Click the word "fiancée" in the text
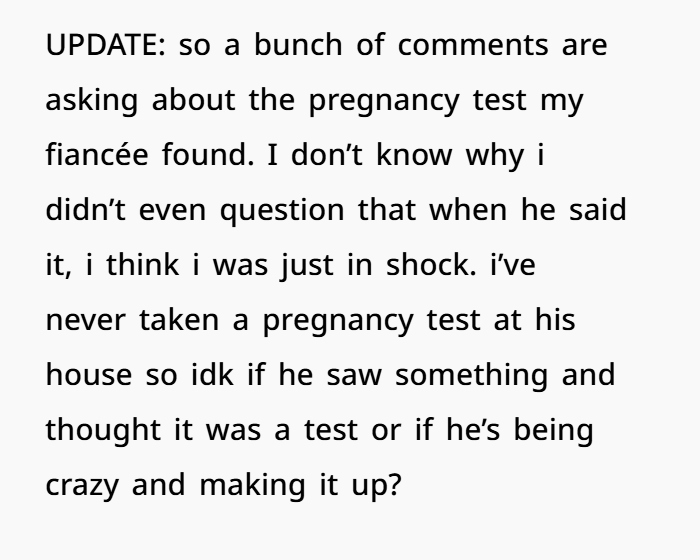The height and width of the screenshot is (560, 700). [x=96, y=157]
